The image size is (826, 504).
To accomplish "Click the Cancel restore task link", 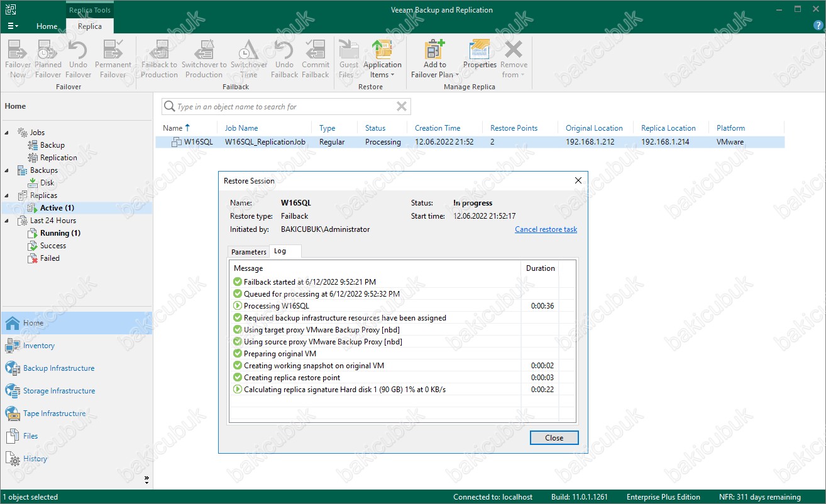I will tap(546, 229).
